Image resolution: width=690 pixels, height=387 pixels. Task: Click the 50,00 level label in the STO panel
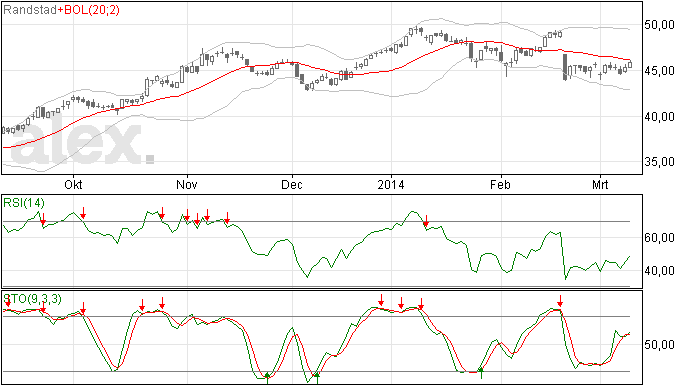(x=659, y=345)
